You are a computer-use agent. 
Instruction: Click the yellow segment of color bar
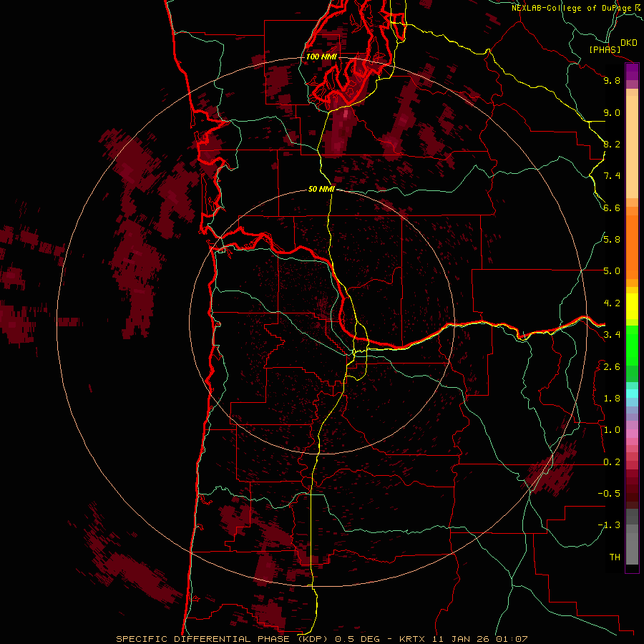[x=632, y=306]
